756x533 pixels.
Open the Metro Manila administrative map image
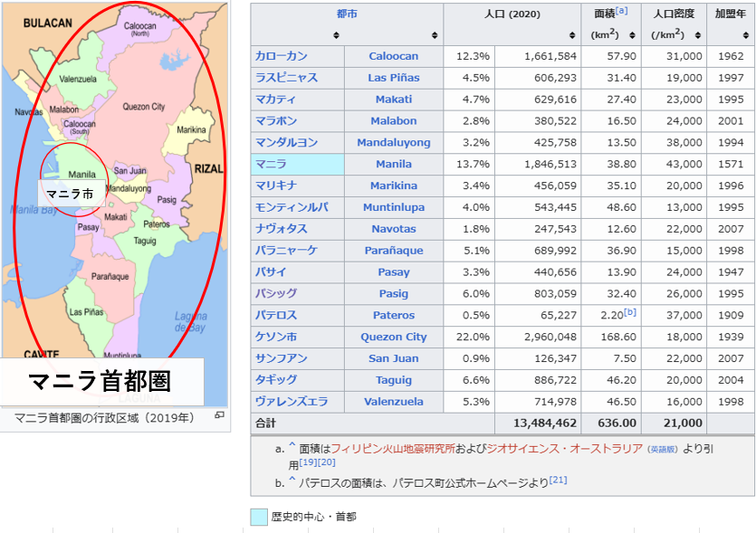(115, 204)
